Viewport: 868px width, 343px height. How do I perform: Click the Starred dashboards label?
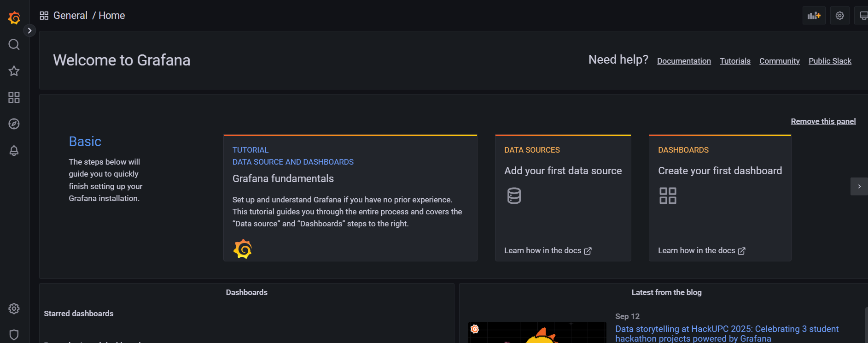point(79,313)
